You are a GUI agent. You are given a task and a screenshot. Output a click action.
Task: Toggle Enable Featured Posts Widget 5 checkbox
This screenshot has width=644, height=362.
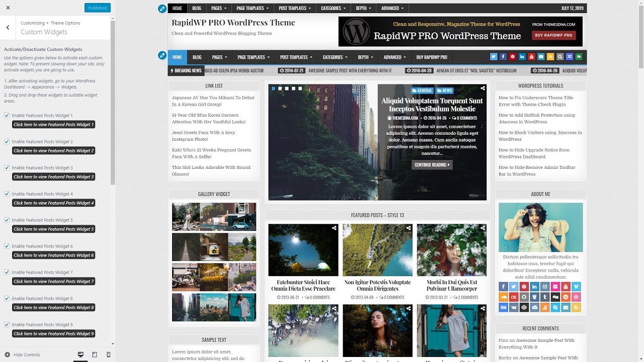pyautogui.click(x=7, y=220)
